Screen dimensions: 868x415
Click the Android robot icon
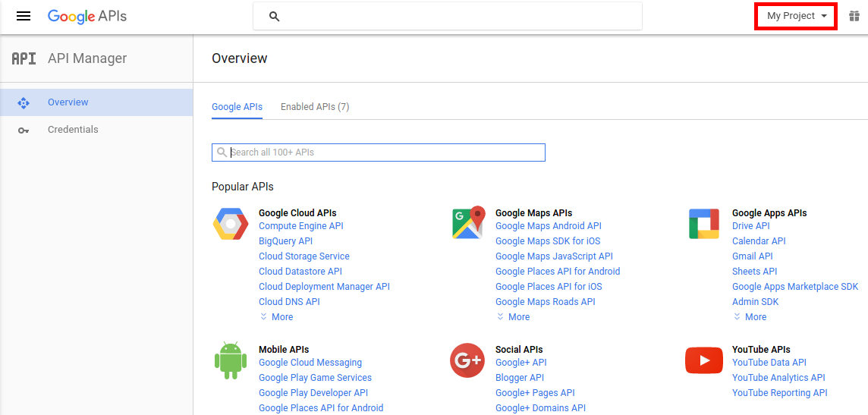[231, 360]
